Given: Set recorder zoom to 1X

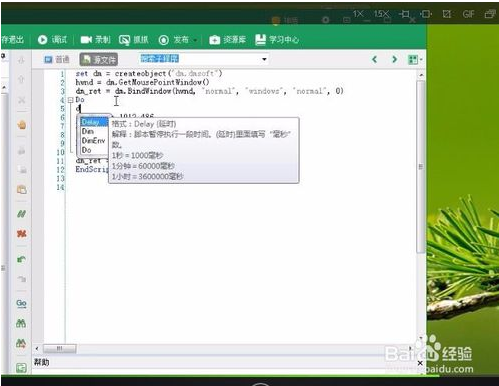Looking at the screenshot, I should 358,14.
